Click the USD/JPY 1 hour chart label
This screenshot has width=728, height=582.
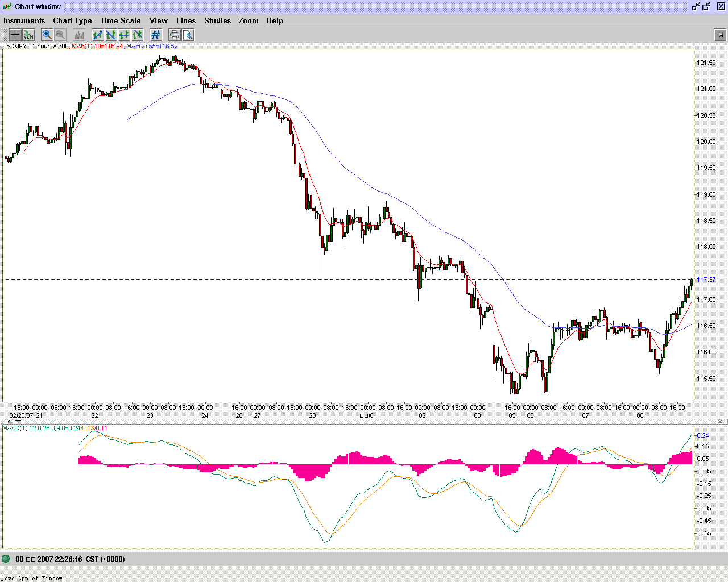pyautogui.click(x=36, y=46)
